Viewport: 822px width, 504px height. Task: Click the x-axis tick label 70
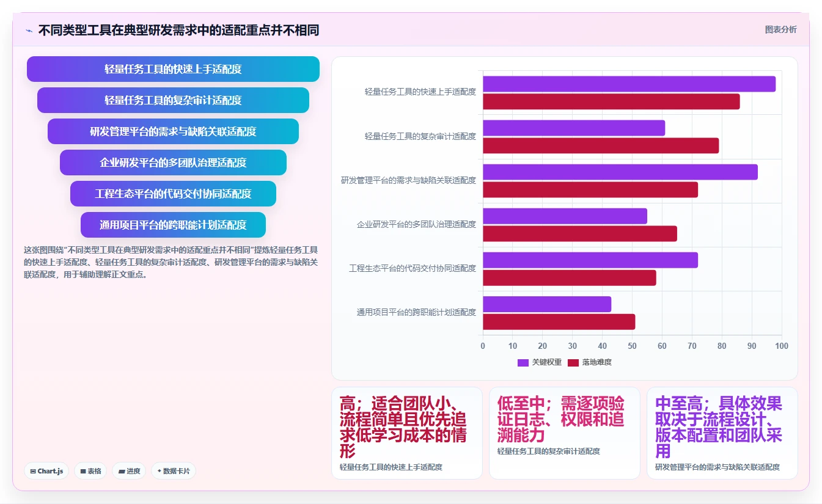tap(692, 346)
